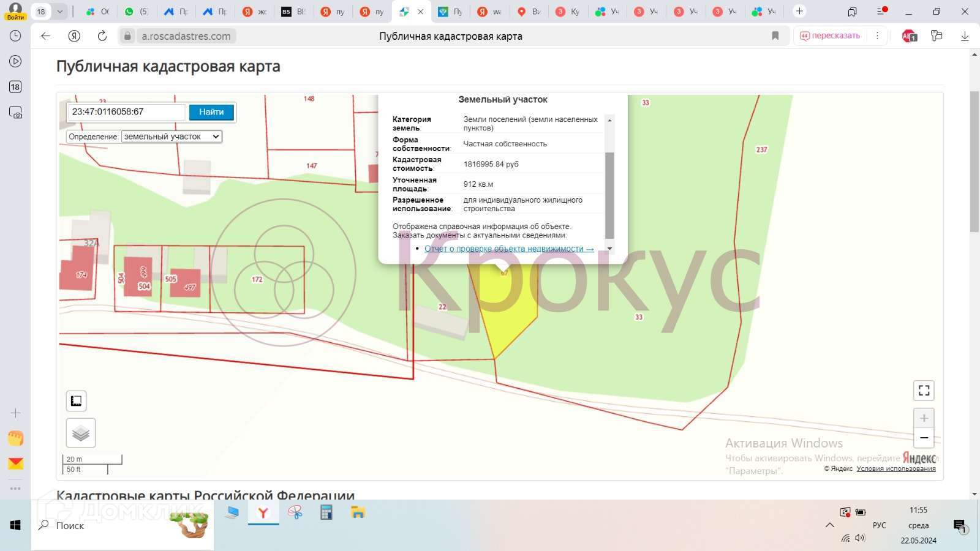Launch the sidebar screenshot tool
The width and height of the screenshot is (980, 551).
15,113
